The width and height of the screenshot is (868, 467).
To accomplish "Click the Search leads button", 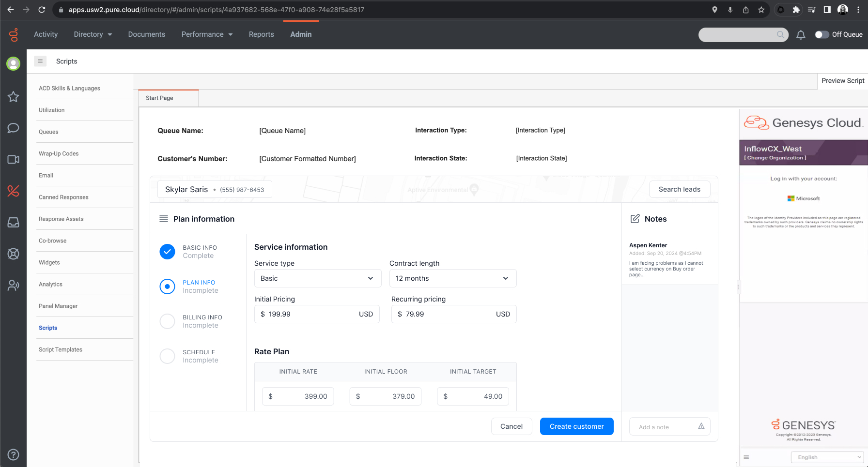I will pos(680,189).
